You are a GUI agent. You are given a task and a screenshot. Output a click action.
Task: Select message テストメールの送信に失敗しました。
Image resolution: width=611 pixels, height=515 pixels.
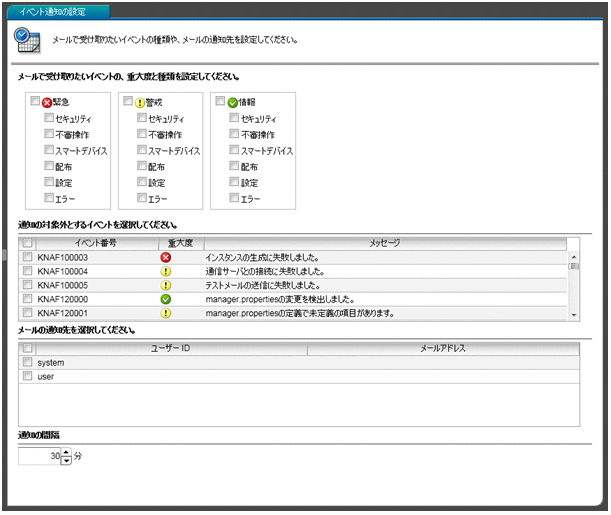pyautogui.click(x=263, y=286)
